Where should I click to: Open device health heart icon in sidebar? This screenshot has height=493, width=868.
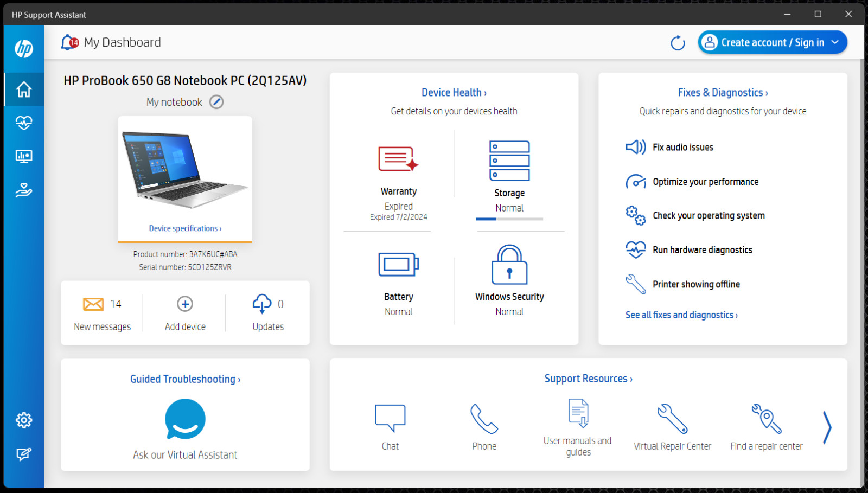[24, 123]
